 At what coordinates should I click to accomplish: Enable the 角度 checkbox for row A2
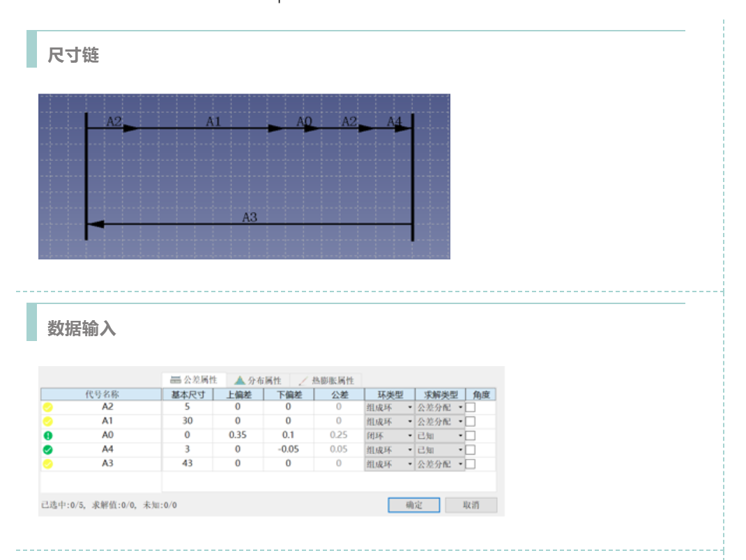coord(471,407)
